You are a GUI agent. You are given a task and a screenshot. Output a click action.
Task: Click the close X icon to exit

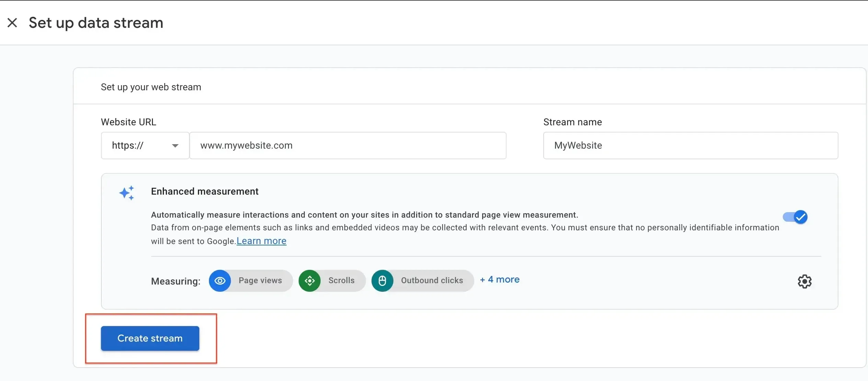point(12,22)
